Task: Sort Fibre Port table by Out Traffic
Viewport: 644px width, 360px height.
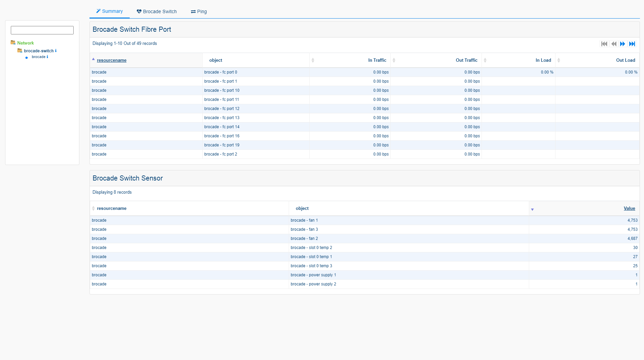Action: (x=466, y=60)
